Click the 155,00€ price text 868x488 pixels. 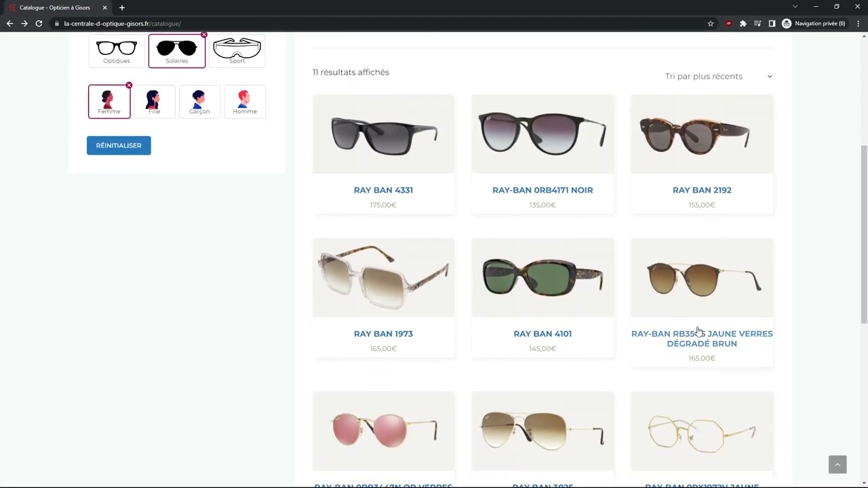(702, 205)
